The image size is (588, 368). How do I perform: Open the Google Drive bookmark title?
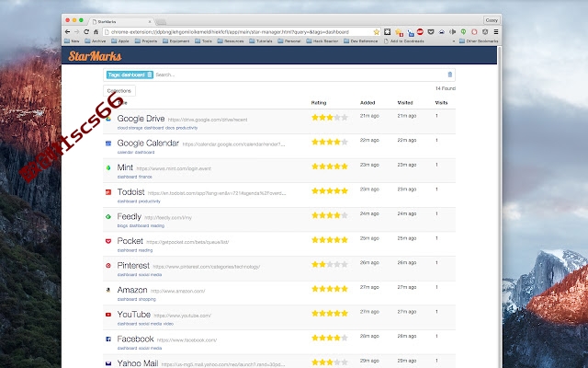141,119
